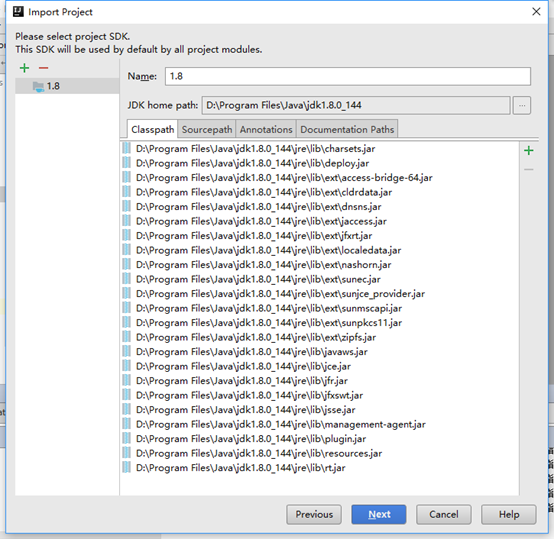Viewport: 554px width, 539px height.
Task: Click the grey minus beside classpath list
Action: pos(529,170)
